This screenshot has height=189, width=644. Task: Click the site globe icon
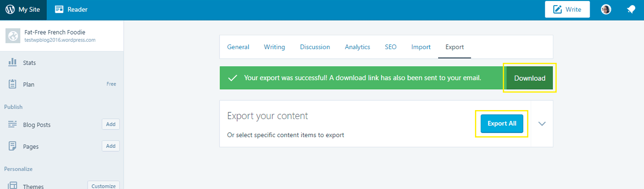pos(14,36)
